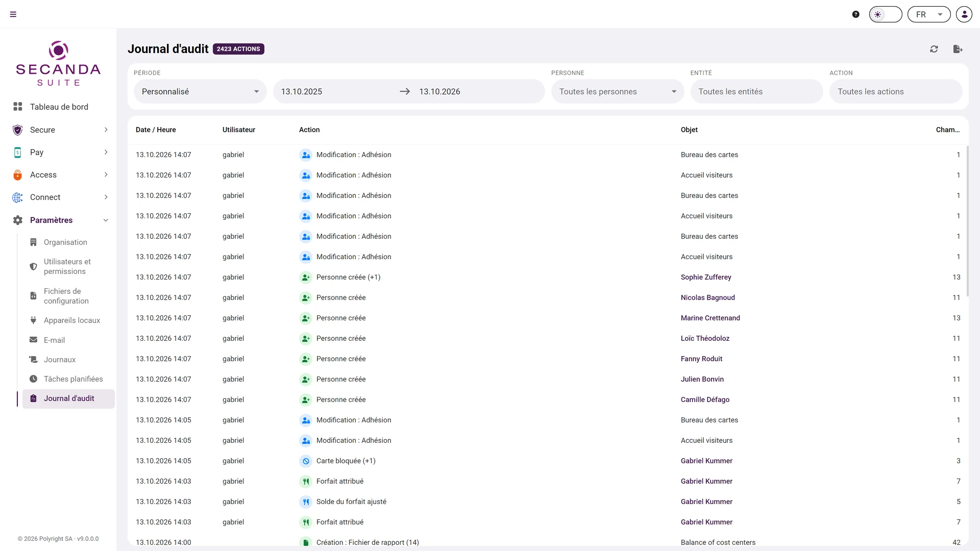980x551 pixels.
Task: Open the Toutes les personnes dropdown
Action: tap(618, 91)
